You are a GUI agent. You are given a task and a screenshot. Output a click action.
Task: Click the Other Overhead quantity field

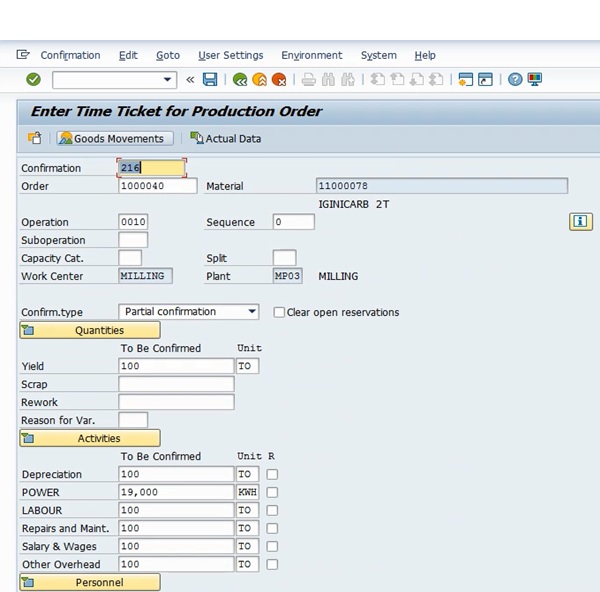(x=176, y=564)
